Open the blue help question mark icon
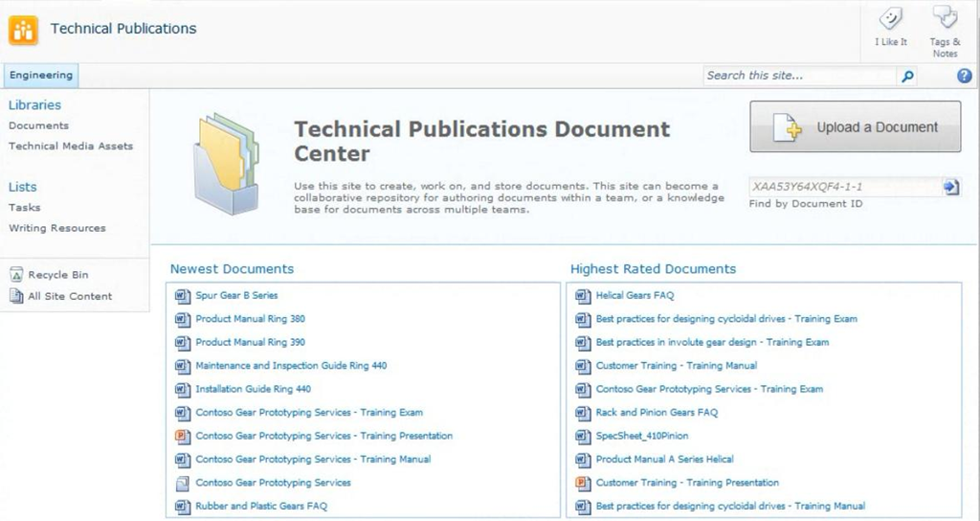The image size is (980, 521). pos(965,76)
